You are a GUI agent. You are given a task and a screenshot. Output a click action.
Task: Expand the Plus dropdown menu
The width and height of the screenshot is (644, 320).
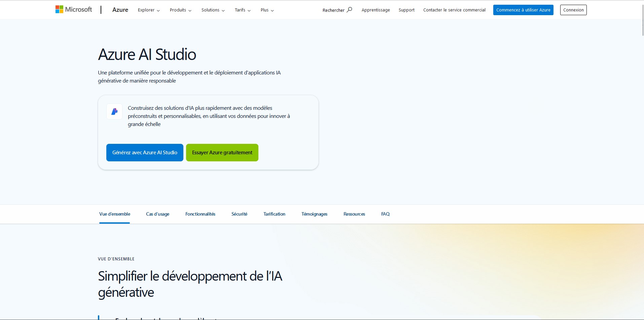267,10
